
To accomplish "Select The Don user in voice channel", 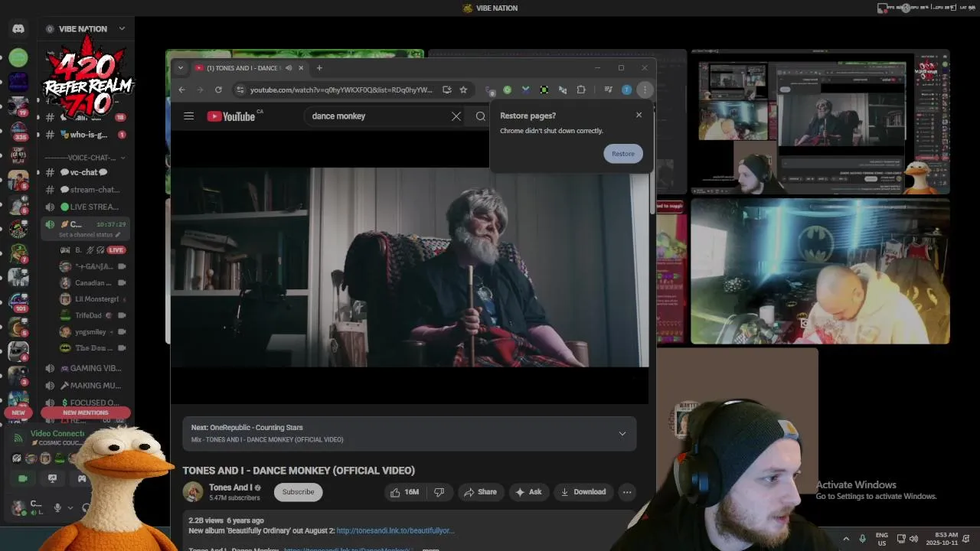I will pos(93,348).
